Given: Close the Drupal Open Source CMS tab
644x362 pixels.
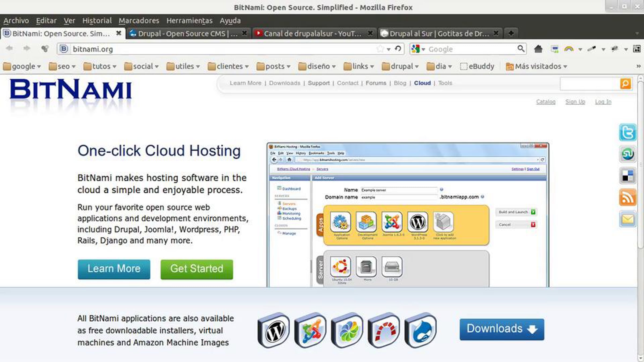Looking at the screenshot, I should pos(244,33).
